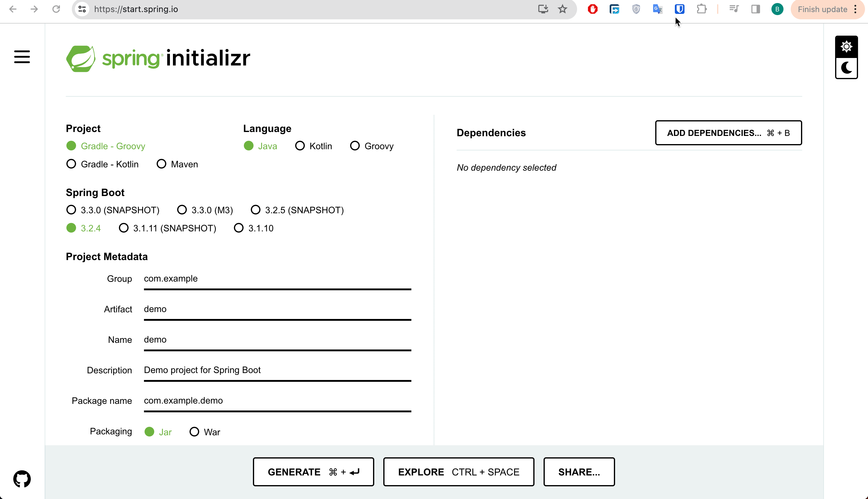
Task: Select Maven project type
Action: [x=177, y=164]
